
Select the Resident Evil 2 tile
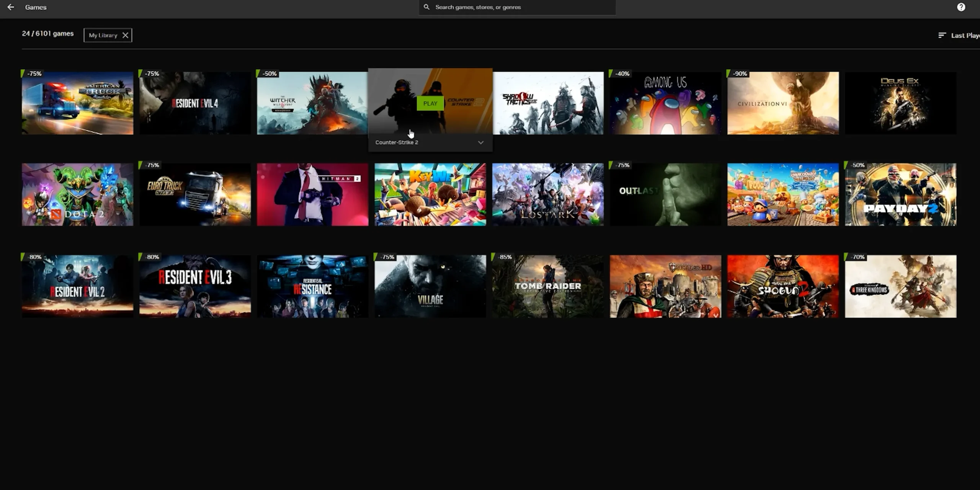pyautogui.click(x=78, y=286)
